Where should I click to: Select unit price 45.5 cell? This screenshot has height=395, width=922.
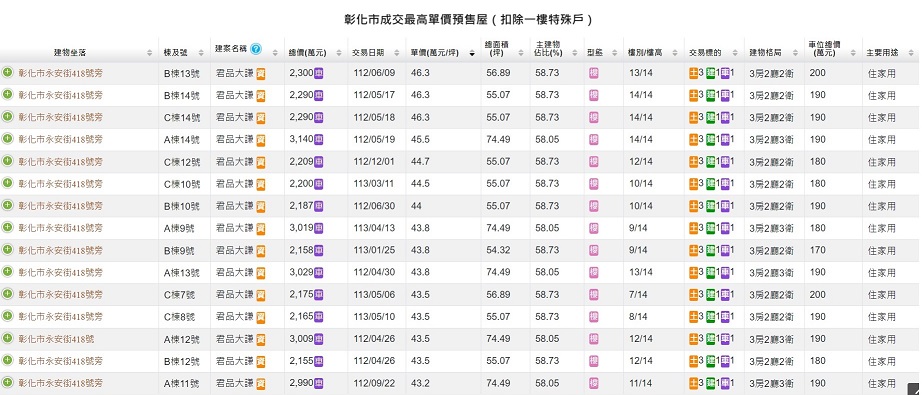coord(420,139)
